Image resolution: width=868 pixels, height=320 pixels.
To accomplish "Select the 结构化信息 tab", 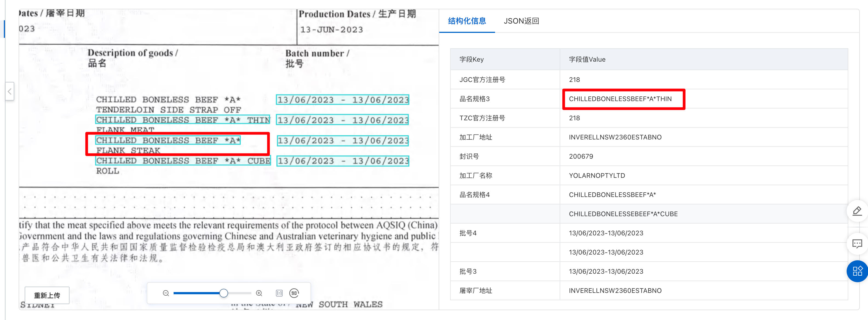I will [467, 21].
